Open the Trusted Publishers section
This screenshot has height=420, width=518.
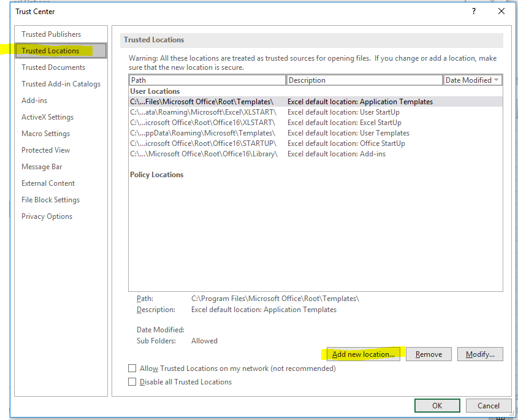51,34
